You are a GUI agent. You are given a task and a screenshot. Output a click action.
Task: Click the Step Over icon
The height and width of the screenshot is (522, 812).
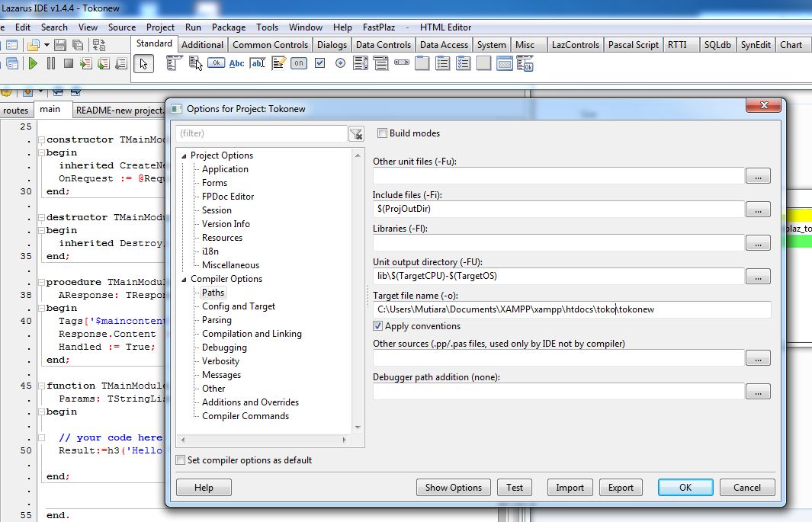pos(104,64)
